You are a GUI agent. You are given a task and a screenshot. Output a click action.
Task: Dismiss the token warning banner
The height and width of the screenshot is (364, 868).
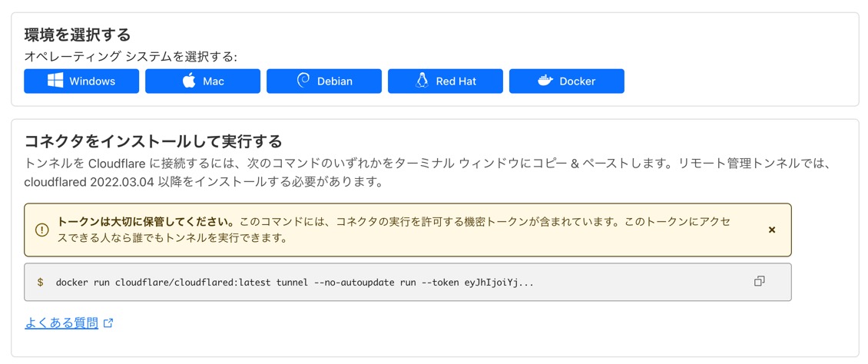click(x=772, y=230)
